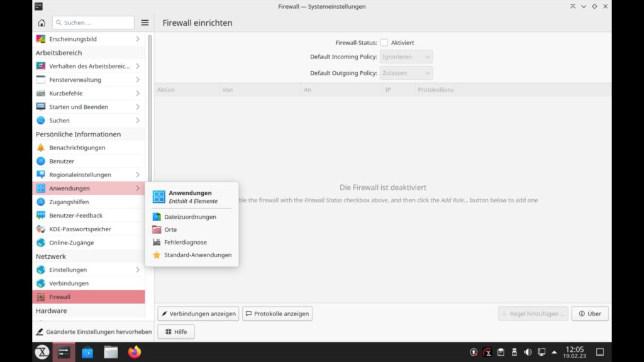Expand Netzwerk Einstellungen chevron
Viewport: 644px width, 362px height.
pos(138,270)
